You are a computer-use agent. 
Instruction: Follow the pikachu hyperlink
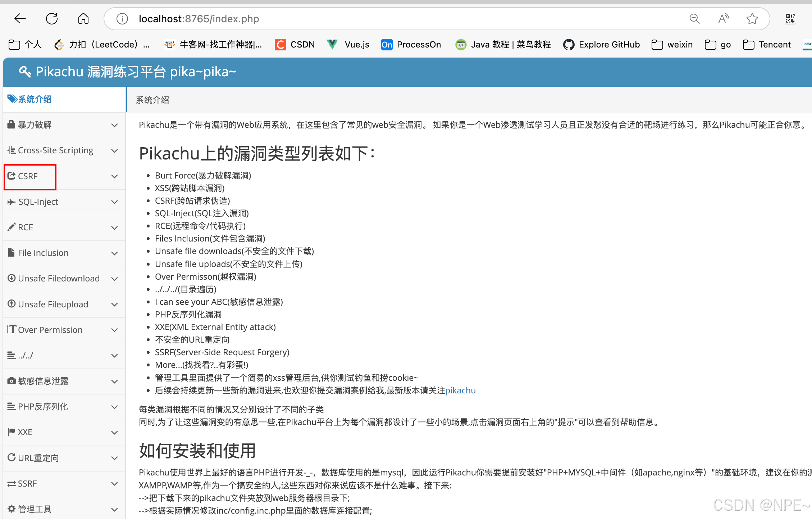[460, 391]
